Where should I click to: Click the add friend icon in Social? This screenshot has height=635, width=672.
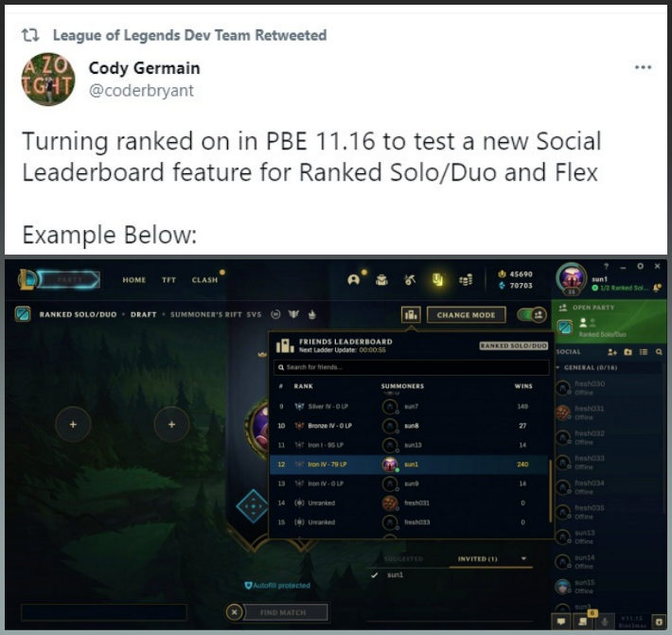[x=612, y=352]
